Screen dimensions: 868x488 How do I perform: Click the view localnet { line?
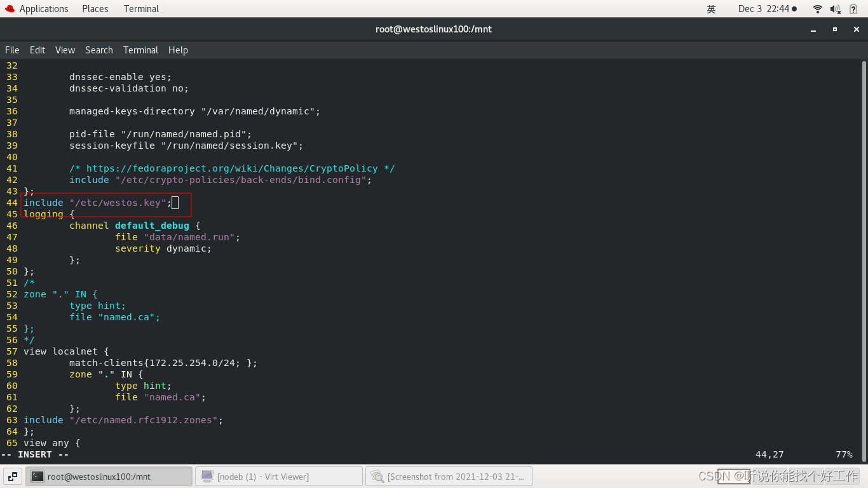[x=66, y=351]
